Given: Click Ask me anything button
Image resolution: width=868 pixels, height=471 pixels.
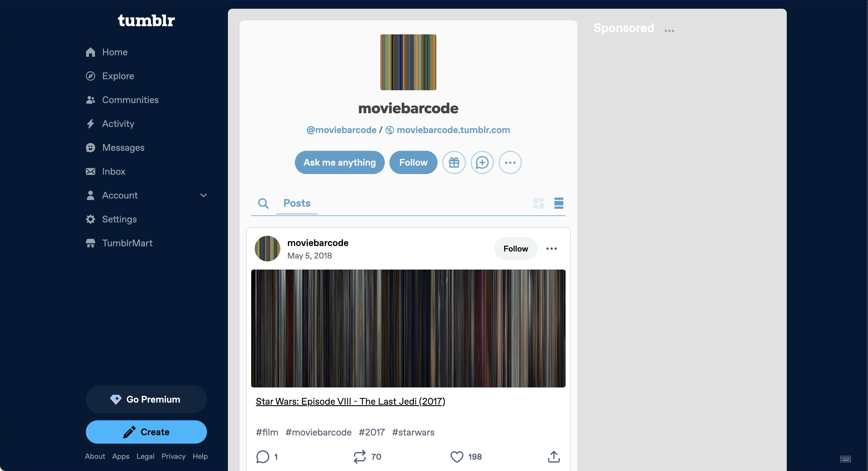Looking at the screenshot, I should point(339,162).
